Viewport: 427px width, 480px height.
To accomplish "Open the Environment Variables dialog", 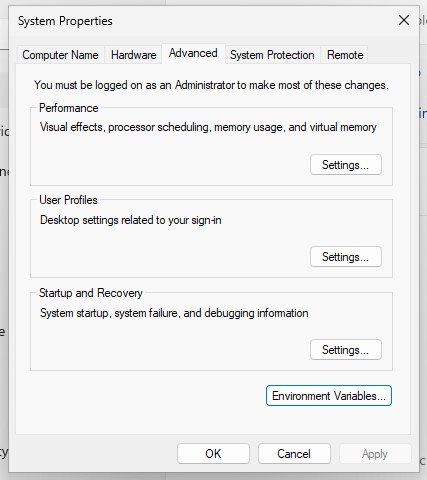I will point(329,396).
